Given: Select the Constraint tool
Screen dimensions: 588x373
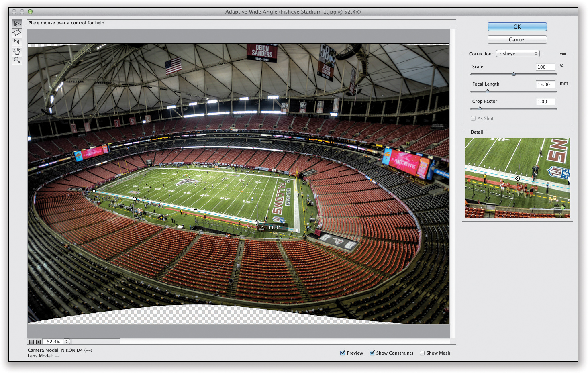Looking at the screenshot, I should (17, 24).
